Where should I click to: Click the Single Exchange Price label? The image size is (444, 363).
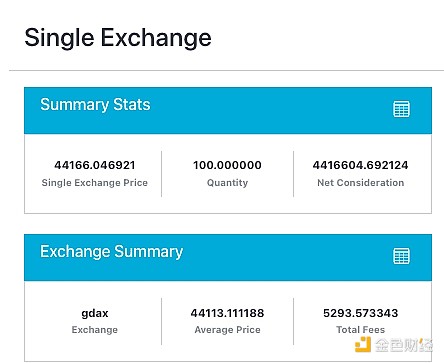[95, 183]
